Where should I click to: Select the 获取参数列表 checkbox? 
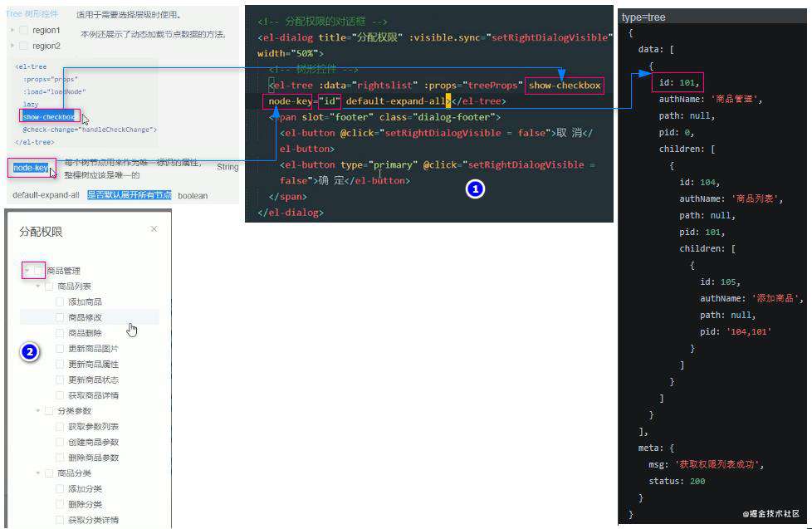60,426
